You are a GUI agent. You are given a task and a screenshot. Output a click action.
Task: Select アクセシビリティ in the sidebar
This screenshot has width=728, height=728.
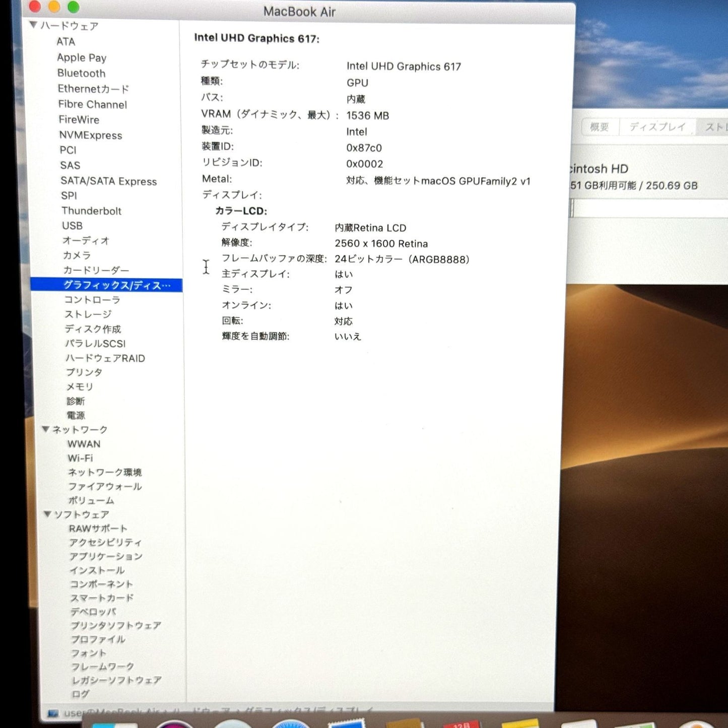(105, 542)
